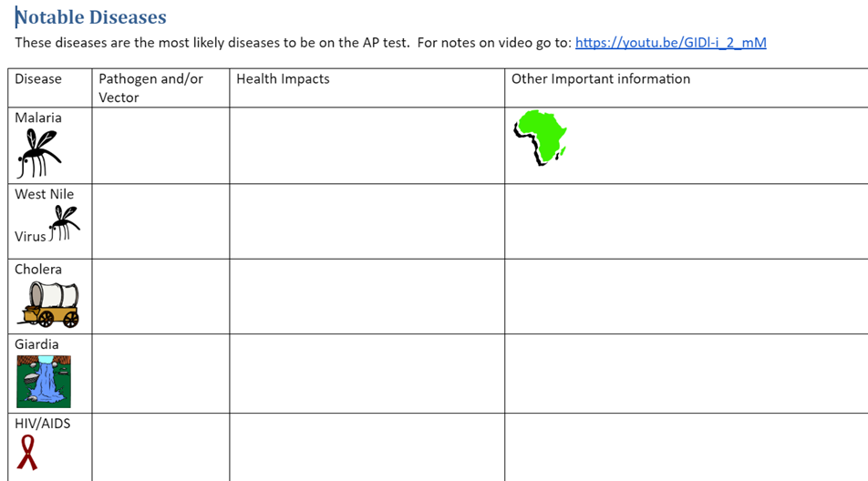
Task: Select the Pathogen and/or Vector header cell
Action: (160, 87)
